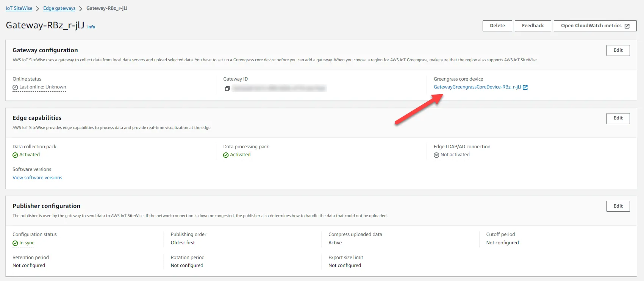Edit the Publisher configuration section
Screen dimensions: 644x281
[x=618, y=206]
